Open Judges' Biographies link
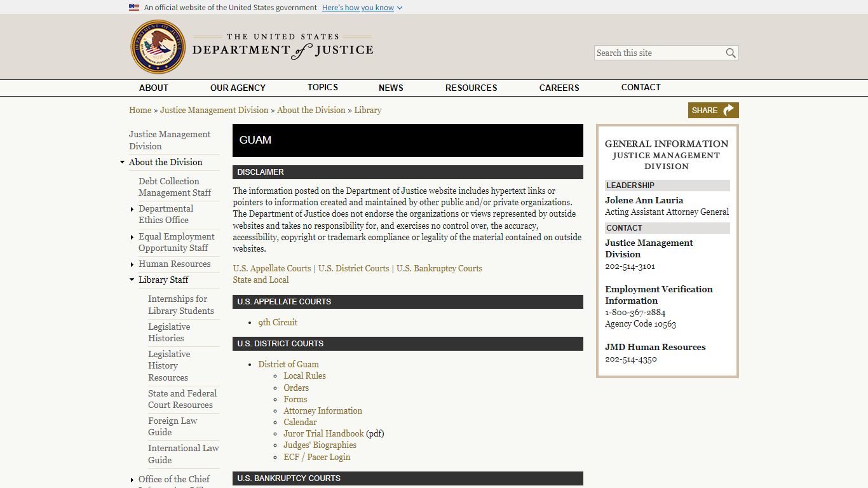 [320, 445]
